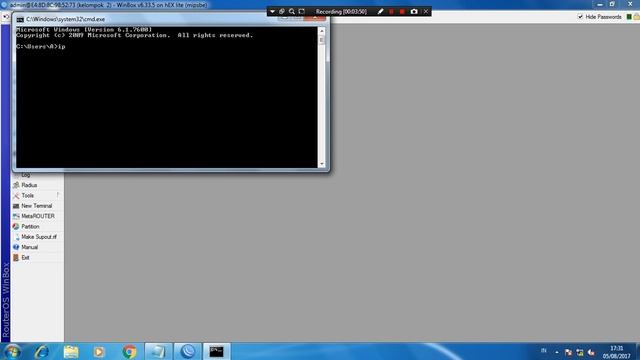Image resolution: width=640 pixels, height=360 pixels.
Task: Click the Radius icon in sidebar
Action: [16, 185]
